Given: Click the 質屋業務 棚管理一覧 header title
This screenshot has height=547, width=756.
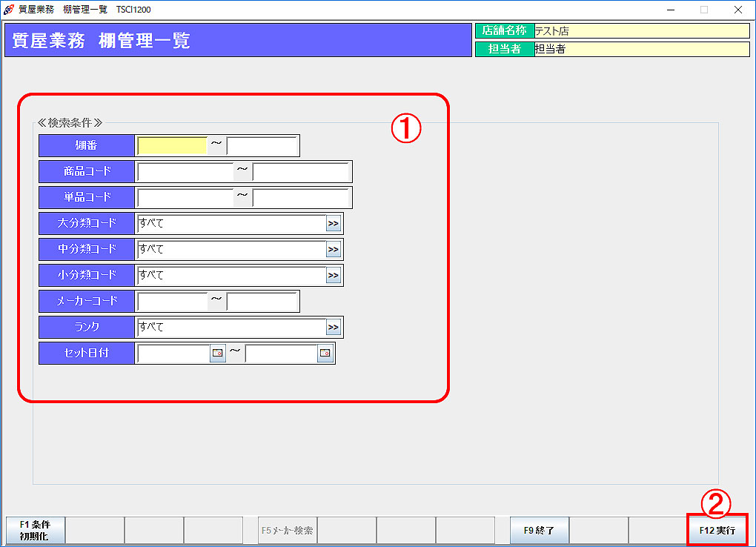Looking at the screenshot, I should tap(102, 41).
